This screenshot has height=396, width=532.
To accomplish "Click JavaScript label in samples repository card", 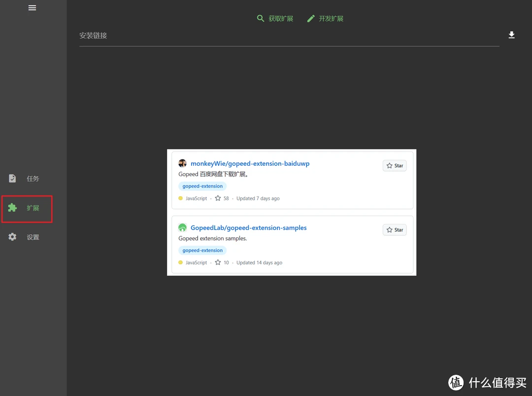I will point(196,262).
